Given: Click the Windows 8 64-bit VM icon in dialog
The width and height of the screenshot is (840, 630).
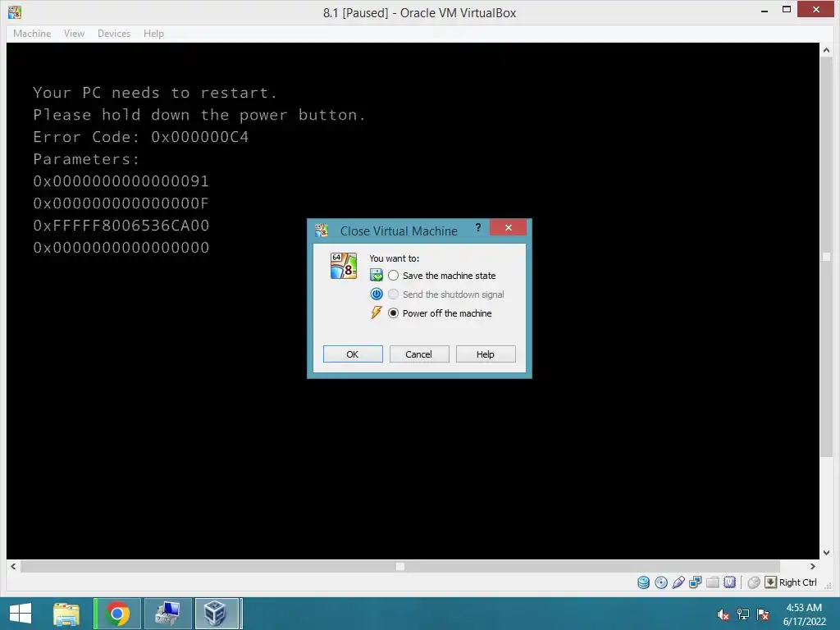Looking at the screenshot, I should (344, 266).
